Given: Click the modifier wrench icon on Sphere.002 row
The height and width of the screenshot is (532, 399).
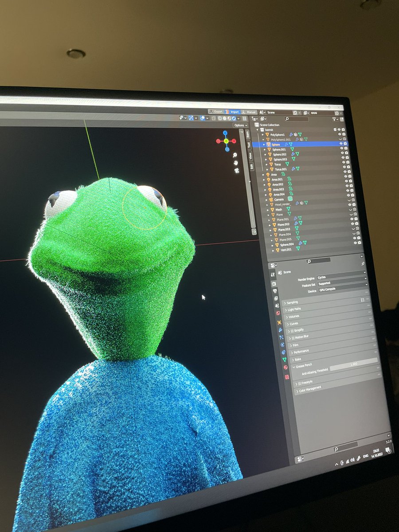Looking at the screenshot, I should tap(293, 154).
